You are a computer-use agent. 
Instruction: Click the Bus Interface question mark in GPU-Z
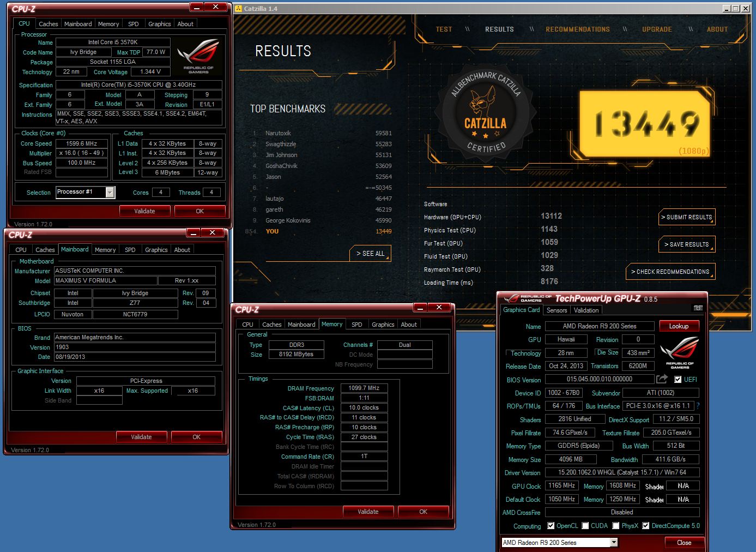pyautogui.click(x=698, y=406)
